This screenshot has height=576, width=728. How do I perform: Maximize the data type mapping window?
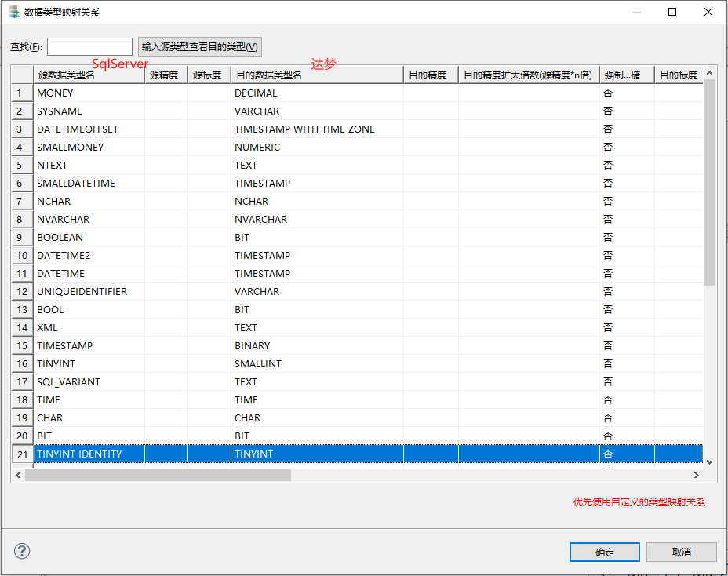coord(672,12)
